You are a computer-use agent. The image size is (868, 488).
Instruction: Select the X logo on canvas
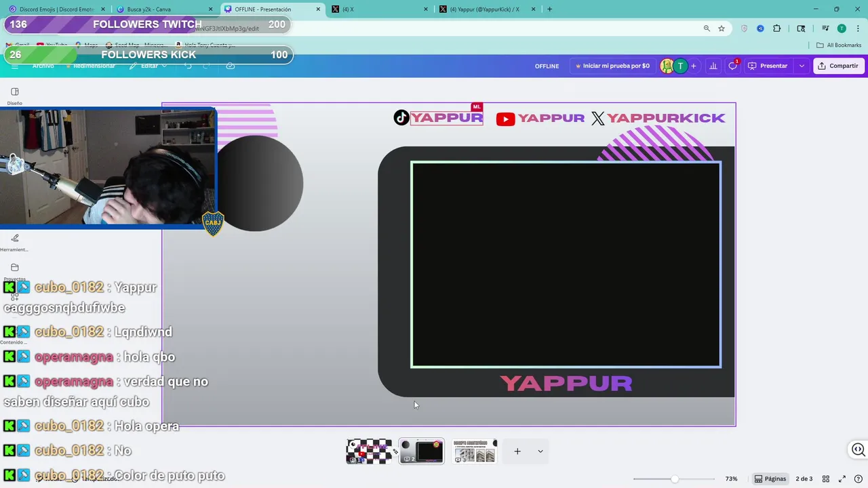597,119
